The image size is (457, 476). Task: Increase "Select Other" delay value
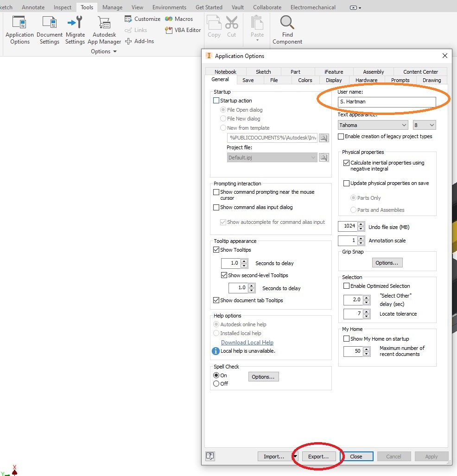pyautogui.click(x=367, y=298)
